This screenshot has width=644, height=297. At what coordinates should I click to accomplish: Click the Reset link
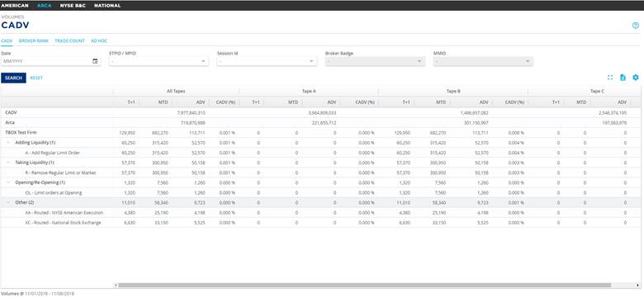36,78
